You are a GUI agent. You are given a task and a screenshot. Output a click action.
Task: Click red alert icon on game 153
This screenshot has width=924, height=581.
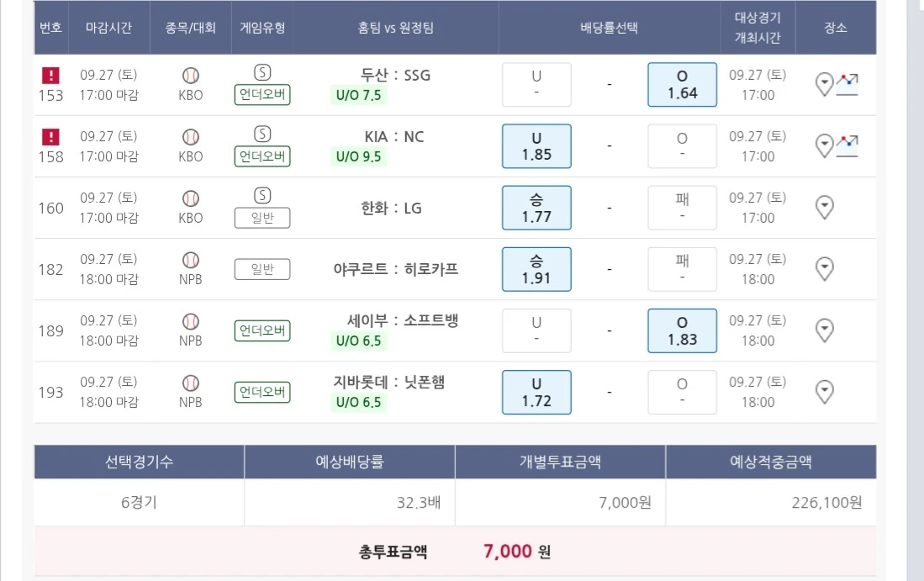point(50,76)
